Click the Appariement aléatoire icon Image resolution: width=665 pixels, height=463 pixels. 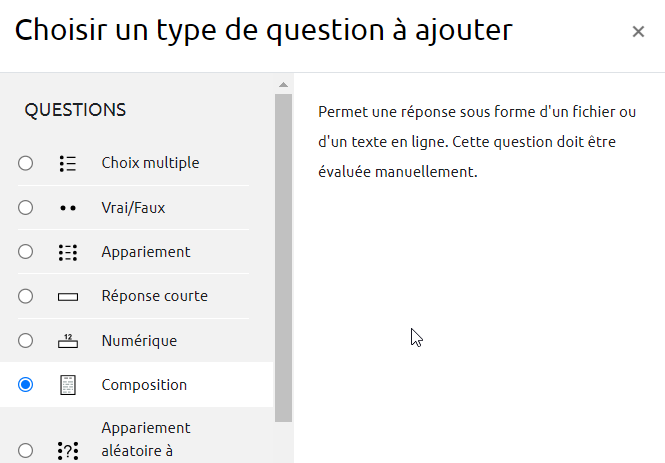pyautogui.click(x=68, y=450)
